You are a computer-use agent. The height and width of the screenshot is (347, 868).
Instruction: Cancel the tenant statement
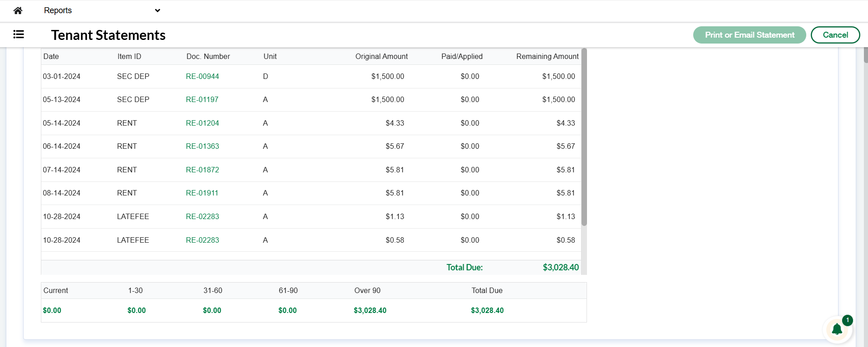coord(835,35)
